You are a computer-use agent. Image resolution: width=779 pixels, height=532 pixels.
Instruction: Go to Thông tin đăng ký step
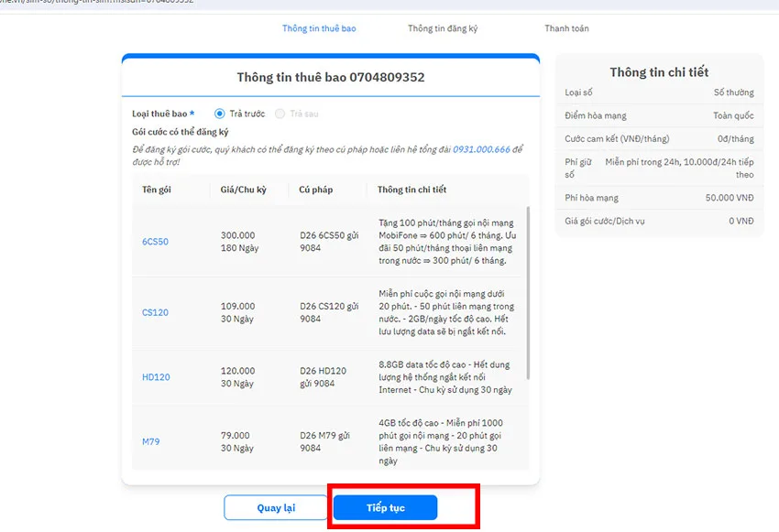click(x=443, y=28)
